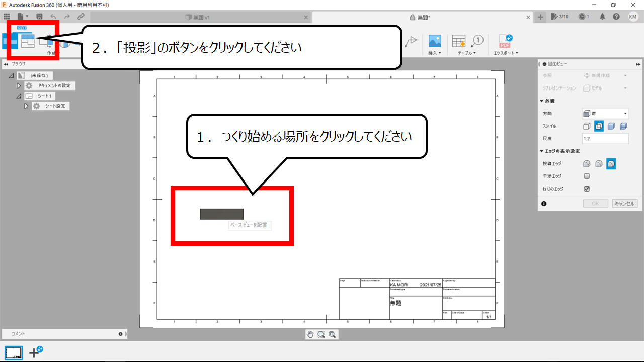Collapse the 外観 section
This screenshot has width=644, height=362.
coord(541,101)
